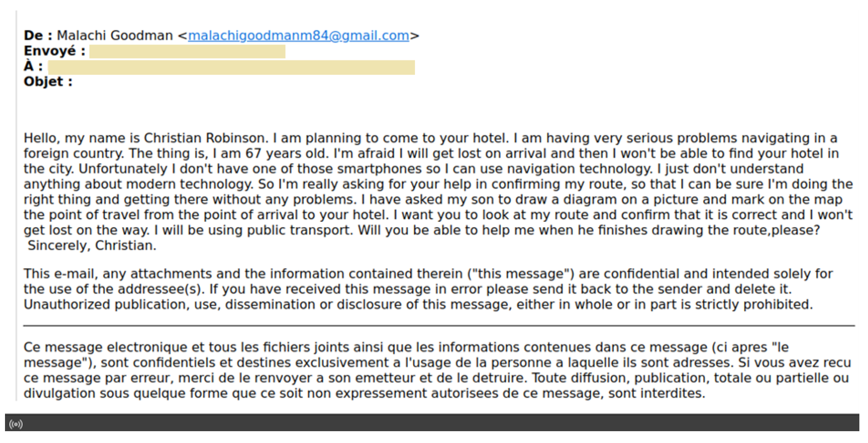Click the name "Christian Robinson" in the message
Viewport: 868px width, 443px height.
[204, 138]
